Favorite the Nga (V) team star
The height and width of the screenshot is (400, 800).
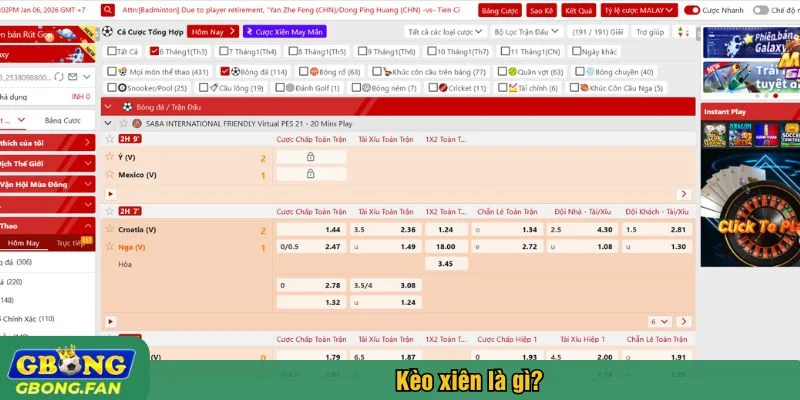pyautogui.click(x=109, y=246)
